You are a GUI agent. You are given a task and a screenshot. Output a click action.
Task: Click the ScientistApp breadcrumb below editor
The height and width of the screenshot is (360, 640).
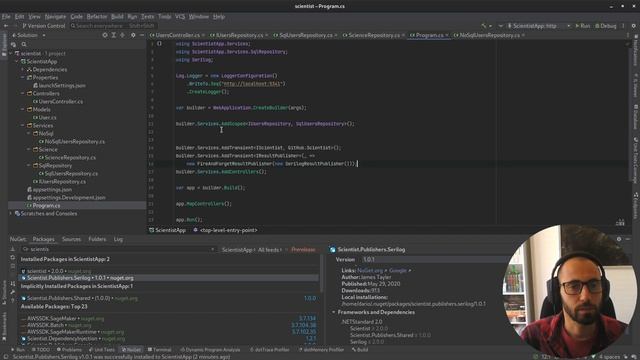167,230
